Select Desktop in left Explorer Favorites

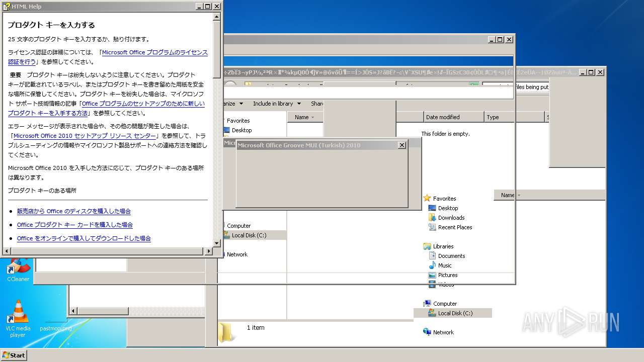(x=242, y=130)
